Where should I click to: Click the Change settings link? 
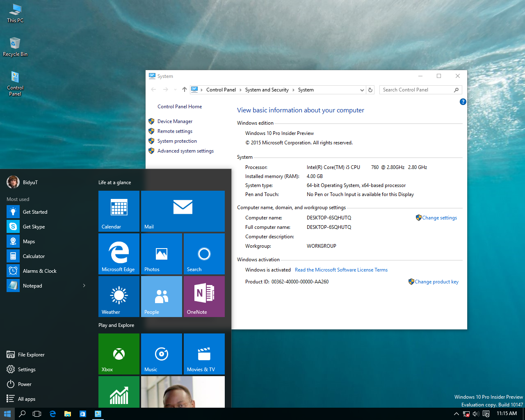(439, 218)
